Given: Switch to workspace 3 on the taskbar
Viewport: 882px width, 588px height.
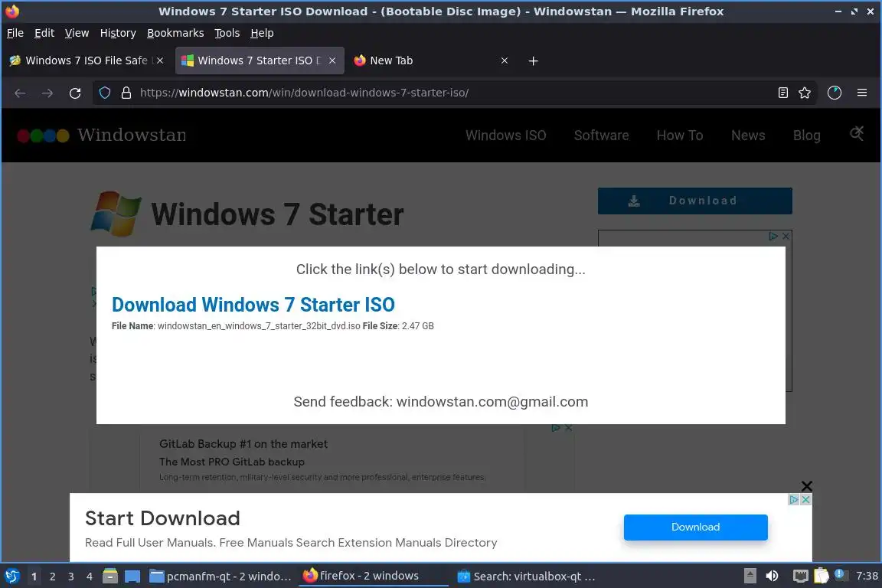Looking at the screenshot, I should (71, 577).
